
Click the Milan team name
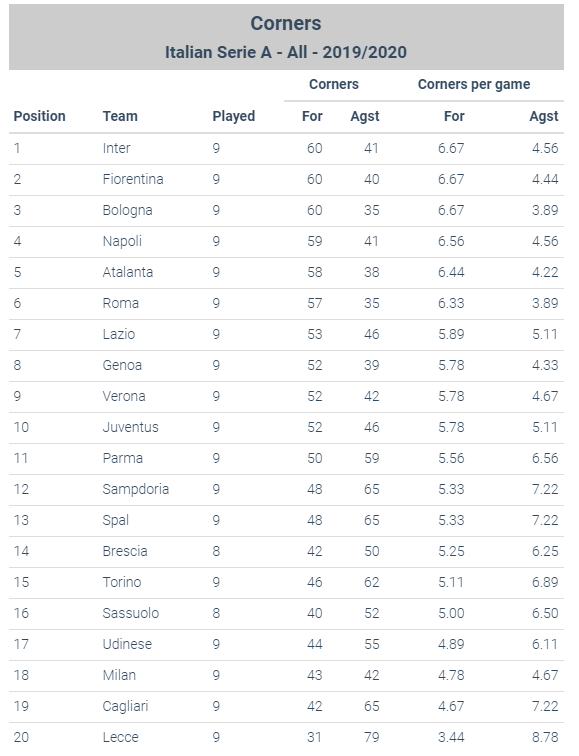pos(119,675)
